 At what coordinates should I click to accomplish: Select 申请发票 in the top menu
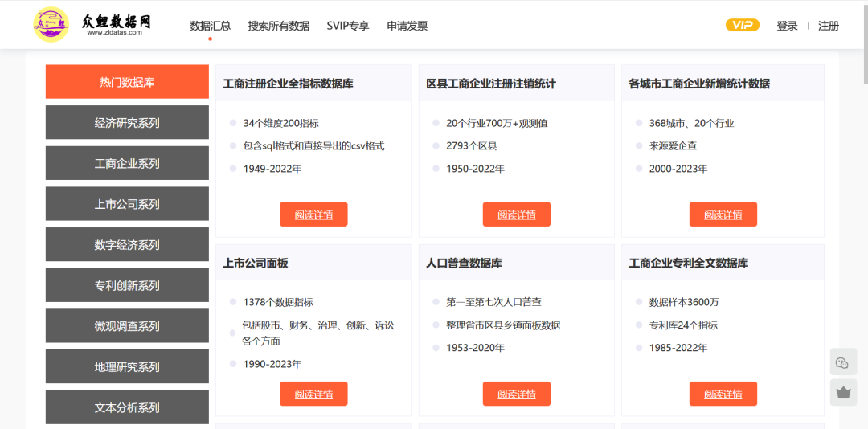click(407, 26)
